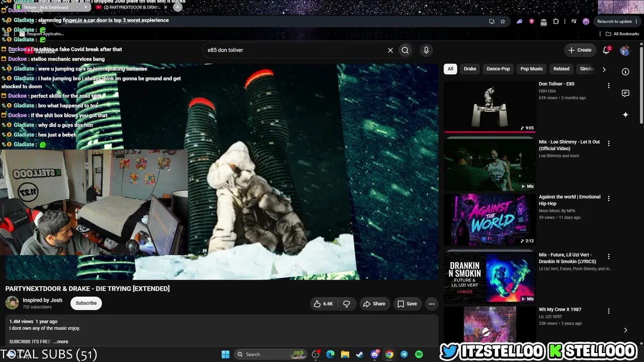644x362 pixels.
Task: Open the YouTube account avatar menu
Action: (625, 50)
